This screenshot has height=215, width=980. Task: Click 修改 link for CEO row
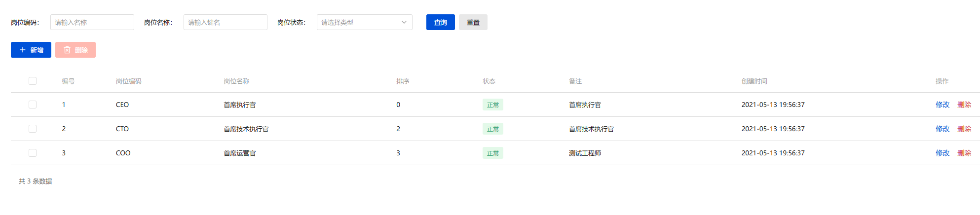[x=942, y=105]
